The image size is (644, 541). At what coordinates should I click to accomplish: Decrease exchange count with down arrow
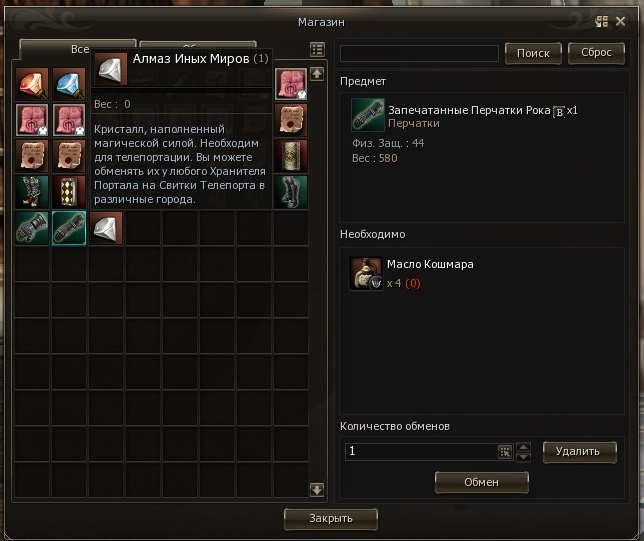[x=523, y=457]
